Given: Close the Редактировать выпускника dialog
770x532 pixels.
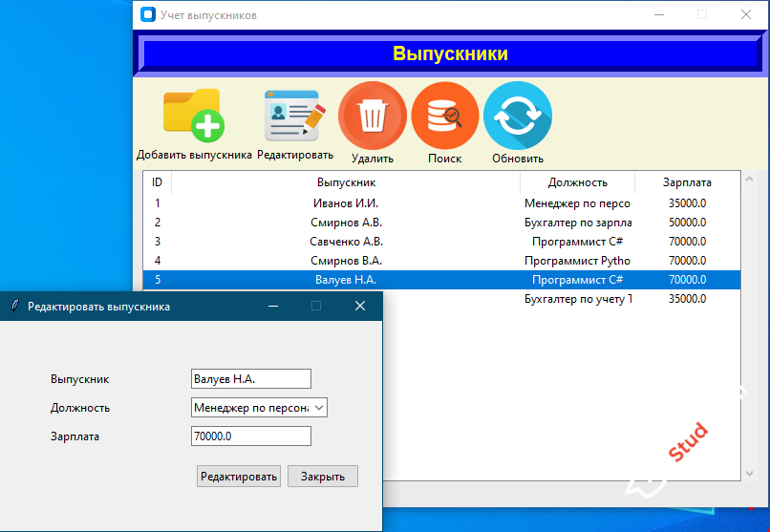Looking at the screenshot, I should pos(360,306).
